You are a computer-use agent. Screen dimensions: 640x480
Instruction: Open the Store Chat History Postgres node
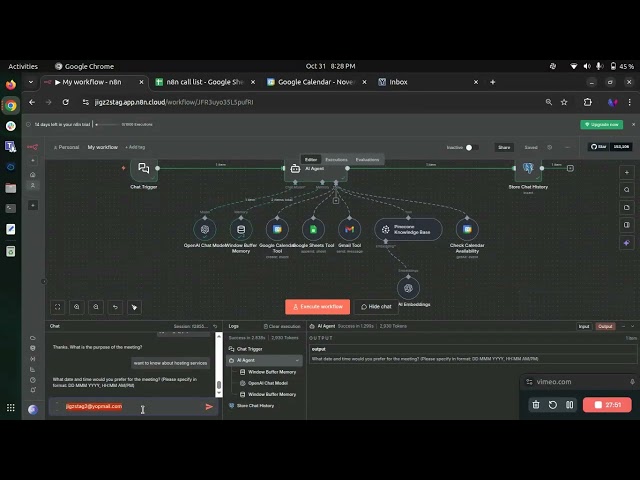tap(528, 169)
